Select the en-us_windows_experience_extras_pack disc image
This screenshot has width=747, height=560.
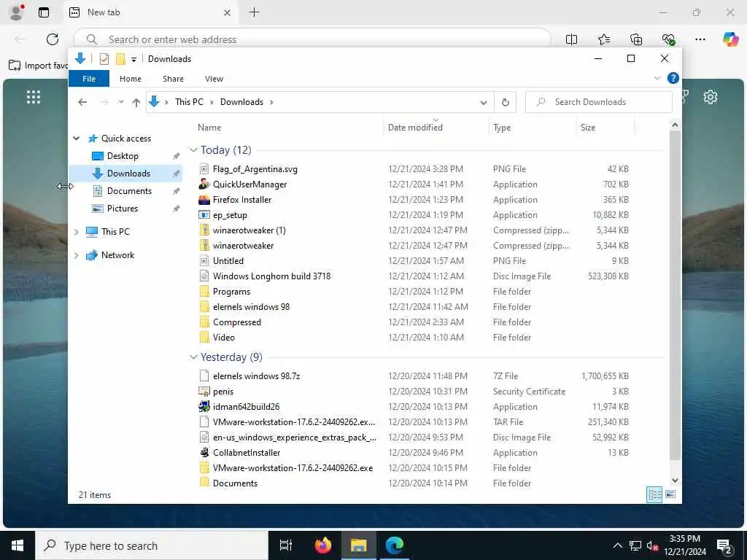pos(294,437)
